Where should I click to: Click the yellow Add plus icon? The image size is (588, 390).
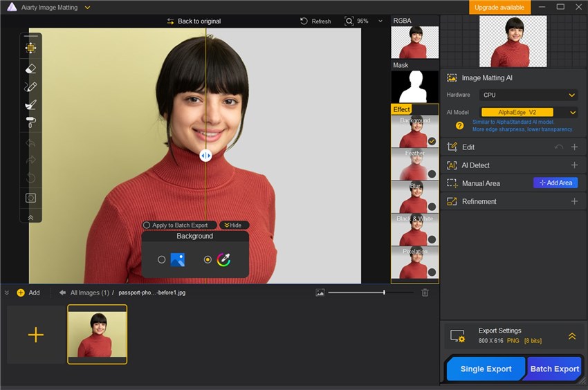21,292
